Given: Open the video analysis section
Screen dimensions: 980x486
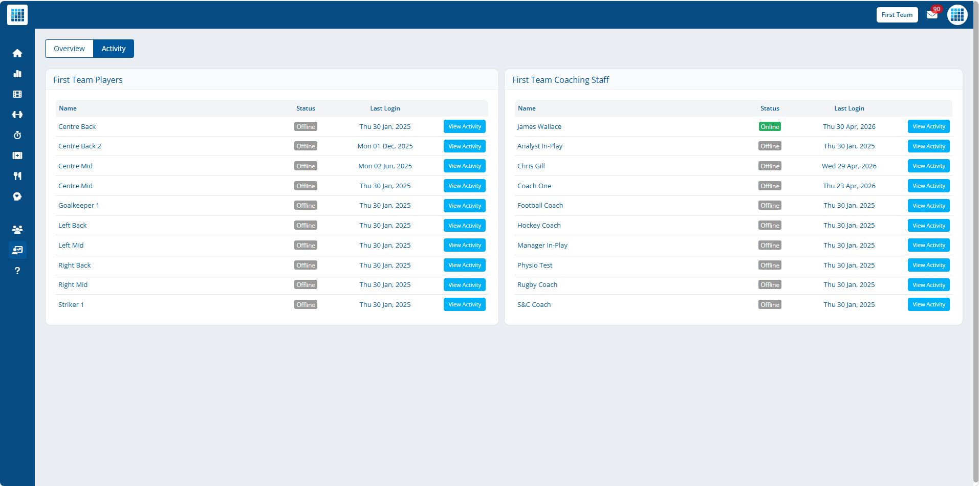Looking at the screenshot, I should [17, 94].
